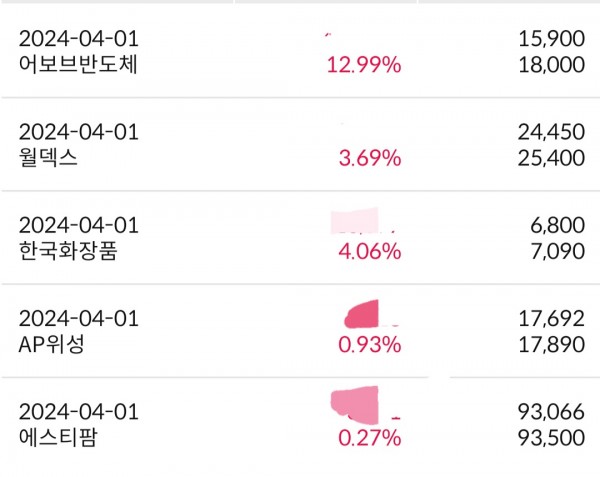
Task: Tap the 4.06% return percentage
Action: coord(369,251)
